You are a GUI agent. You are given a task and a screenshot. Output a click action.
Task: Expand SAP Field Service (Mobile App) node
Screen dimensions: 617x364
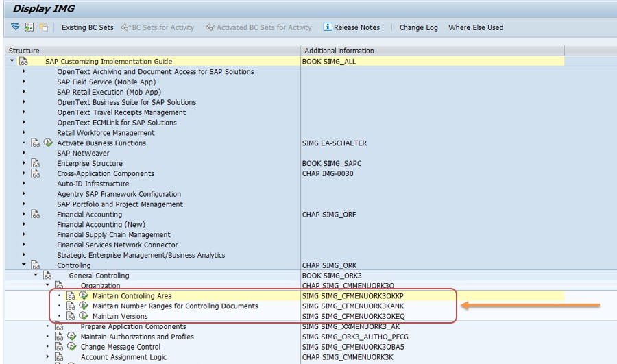[x=24, y=82]
